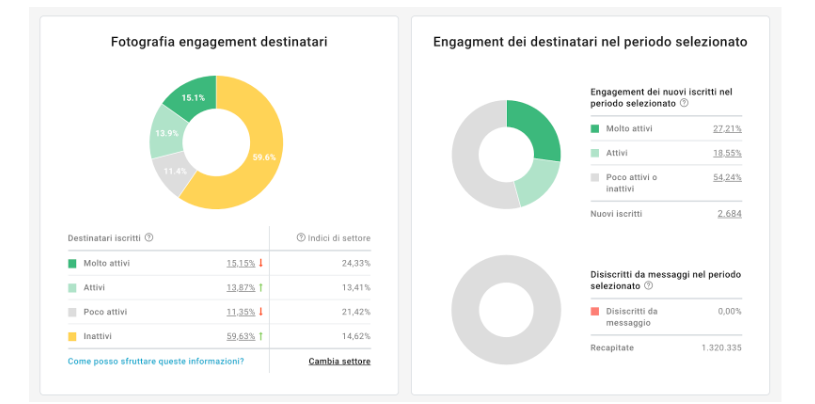
Task: Click help icon before Indici di settore
Action: [300, 238]
